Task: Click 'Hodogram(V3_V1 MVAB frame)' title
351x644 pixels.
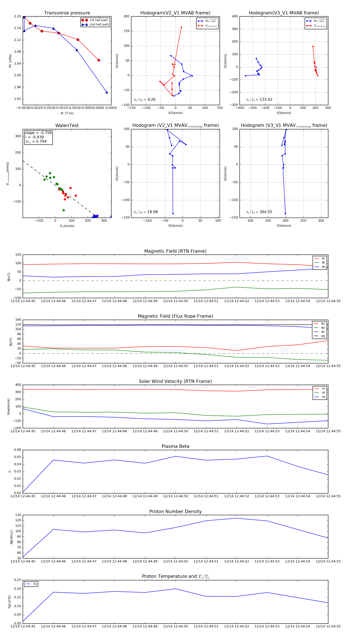Action: point(284,13)
